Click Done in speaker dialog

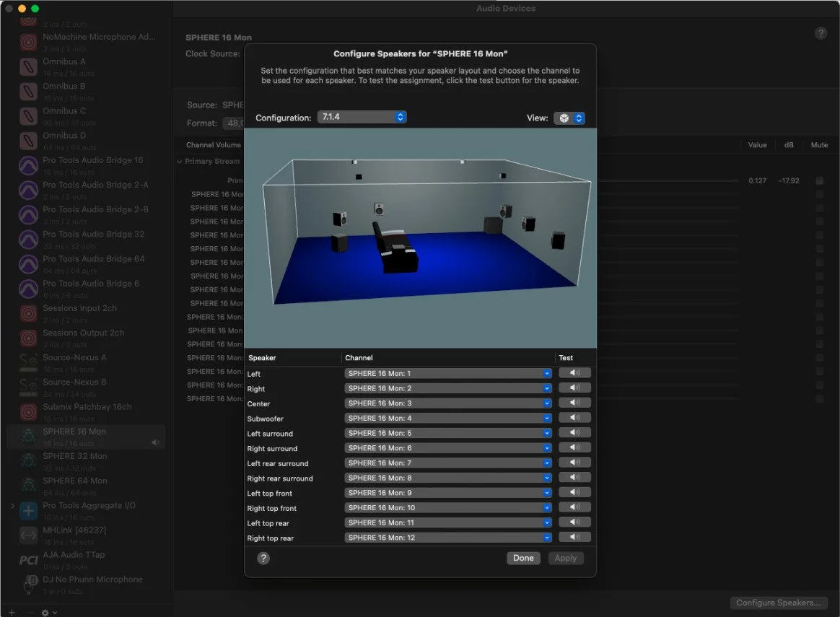pyautogui.click(x=523, y=558)
